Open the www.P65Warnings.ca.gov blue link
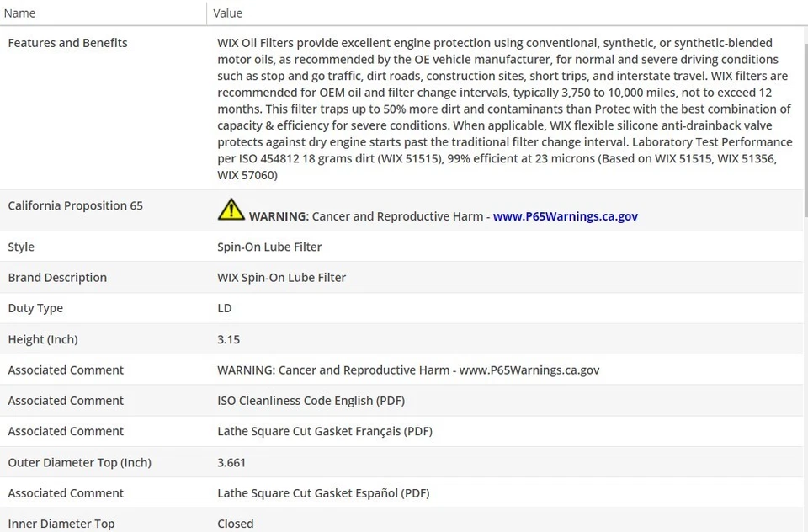Image resolution: width=808 pixels, height=532 pixels. [x=565, y=216]
